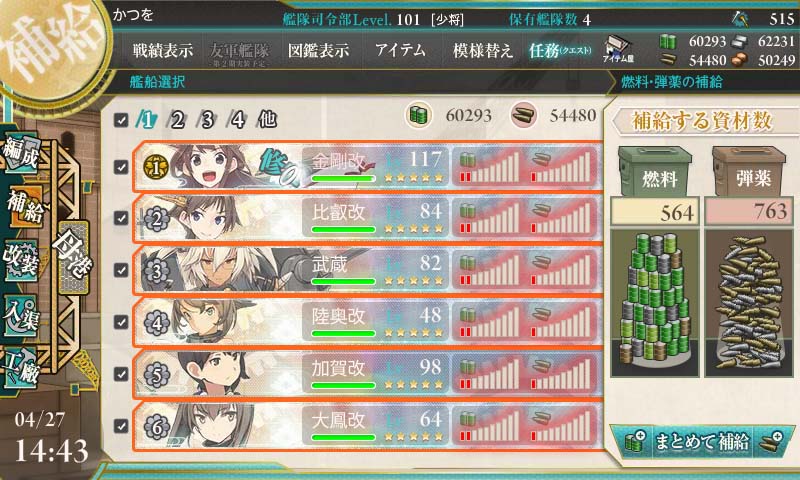Open the 編成 fleet organization icon
Viewport: 800px width, 480px height.
[20, 153]
